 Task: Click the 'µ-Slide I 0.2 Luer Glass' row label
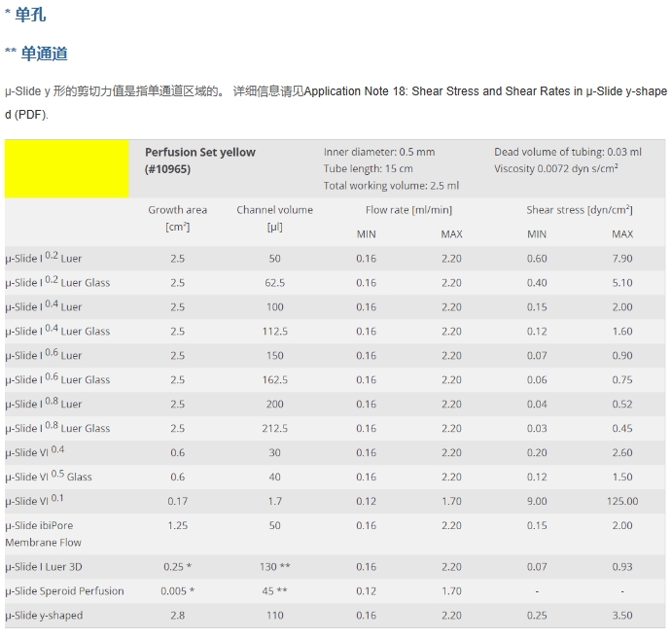(x=57, y=282)
